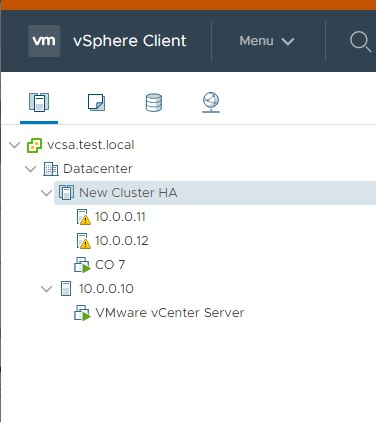Open the Hosts and Clusters view tab
Image resolution: width=376 pixels, height=422 pixels.
tap(39, 102)
